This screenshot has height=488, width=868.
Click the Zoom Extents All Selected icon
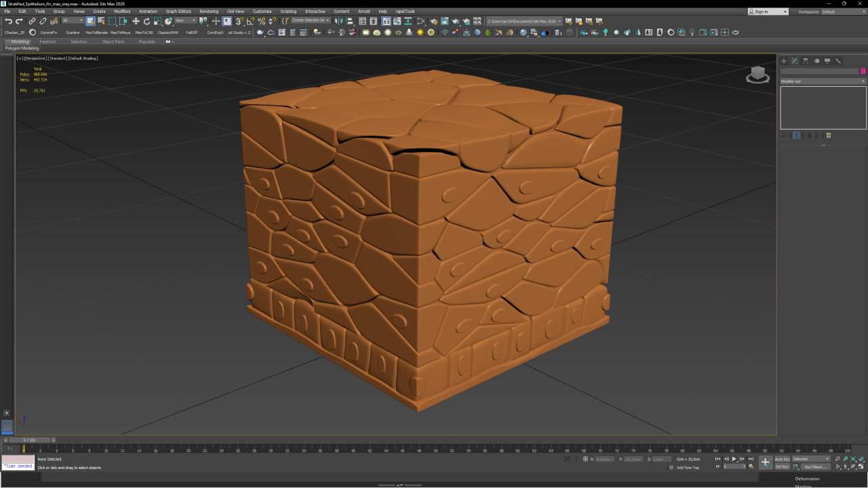point(862,459)
